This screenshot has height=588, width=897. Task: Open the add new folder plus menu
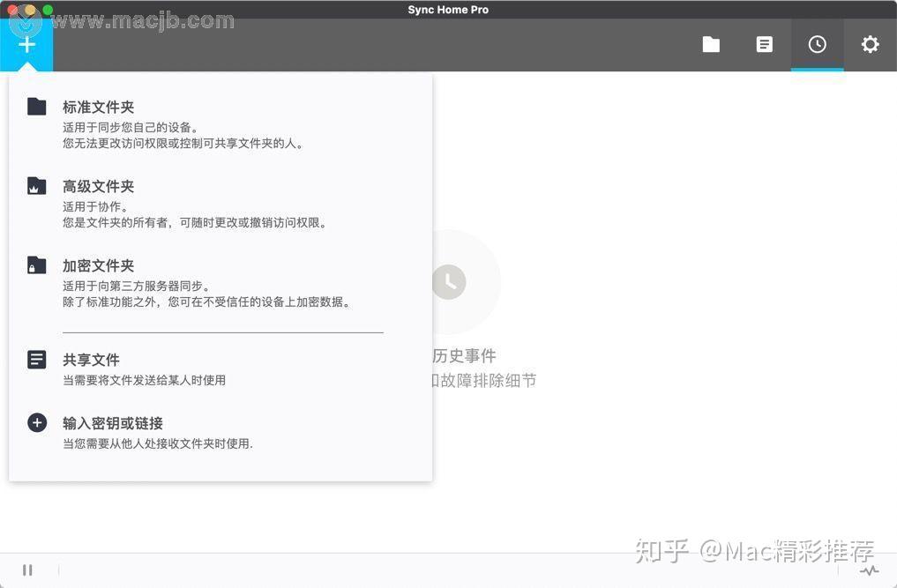(x=26, y=44)
